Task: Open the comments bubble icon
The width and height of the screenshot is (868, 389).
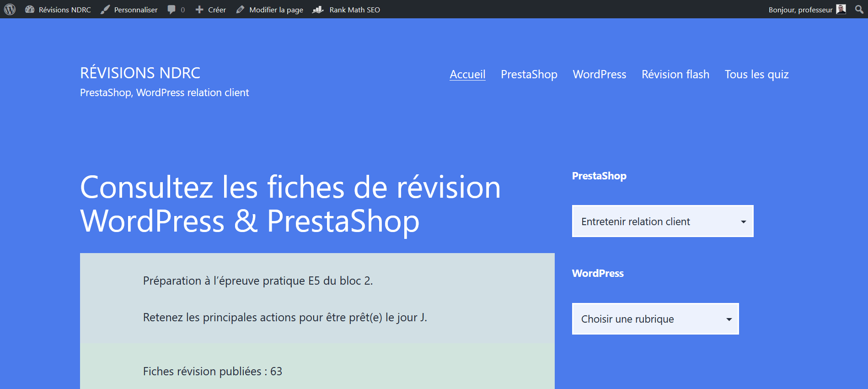Action: [x=171, y=10]
